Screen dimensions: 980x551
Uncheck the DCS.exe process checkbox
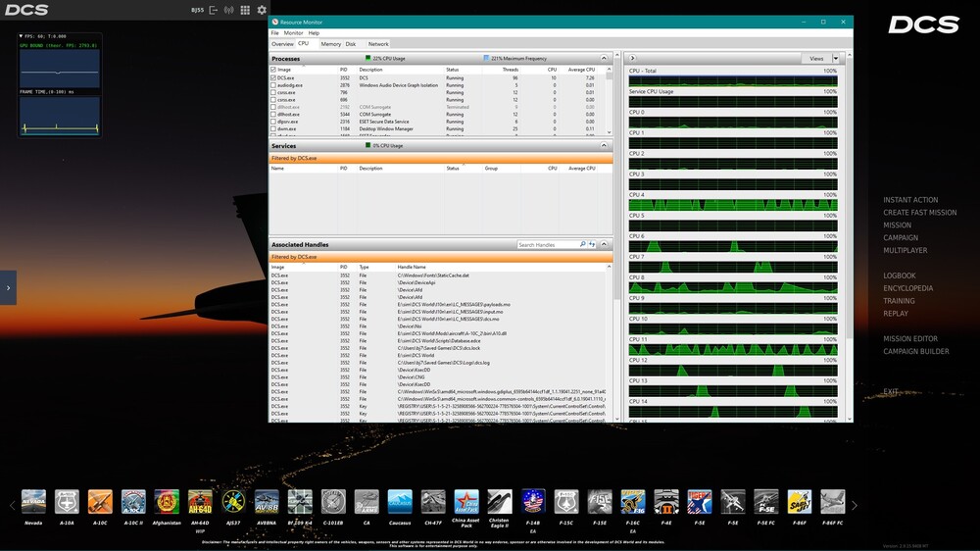(x=273, y=77)
